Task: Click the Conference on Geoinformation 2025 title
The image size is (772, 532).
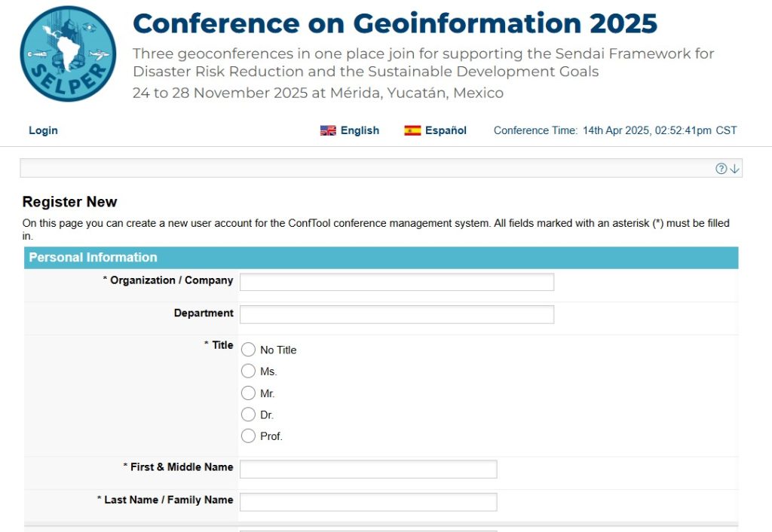Action: click(394, 24)
